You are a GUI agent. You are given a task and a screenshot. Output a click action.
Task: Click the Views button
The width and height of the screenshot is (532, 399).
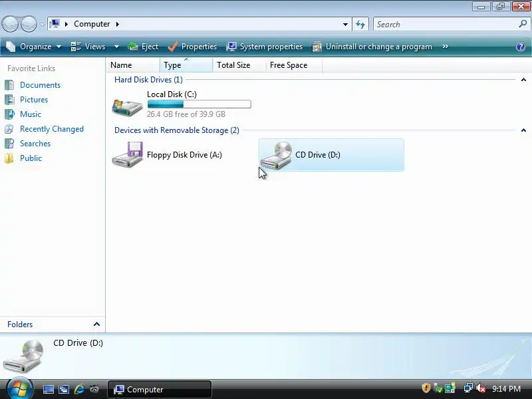[88, 47]
